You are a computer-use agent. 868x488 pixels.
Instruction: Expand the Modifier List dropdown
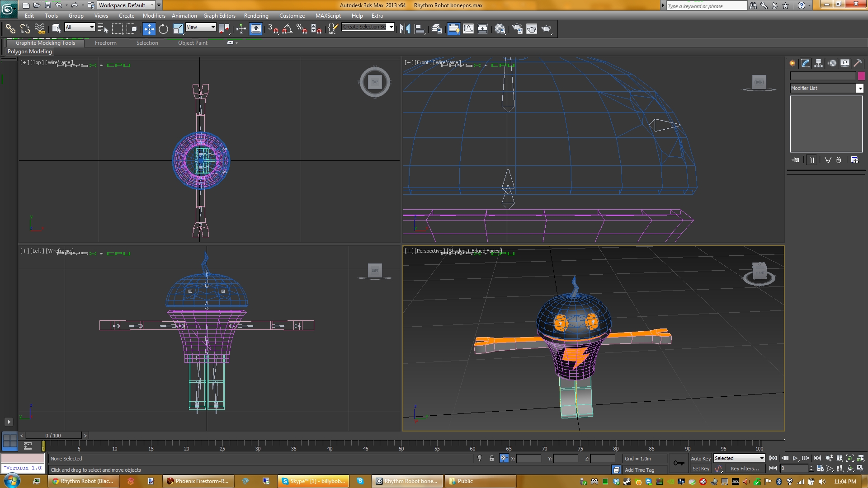[x=859, y=89]
